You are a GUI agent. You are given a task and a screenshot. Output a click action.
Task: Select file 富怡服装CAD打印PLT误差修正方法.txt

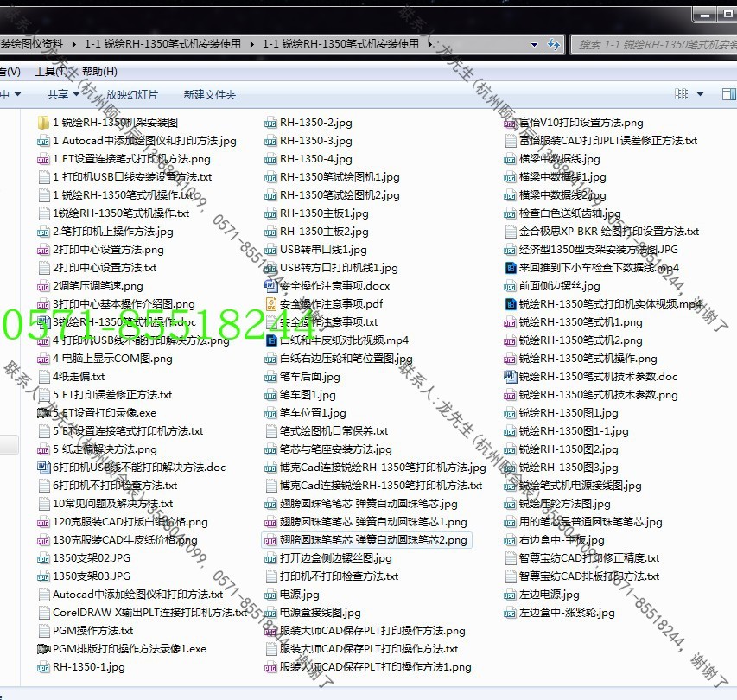[x=600, y=141]
